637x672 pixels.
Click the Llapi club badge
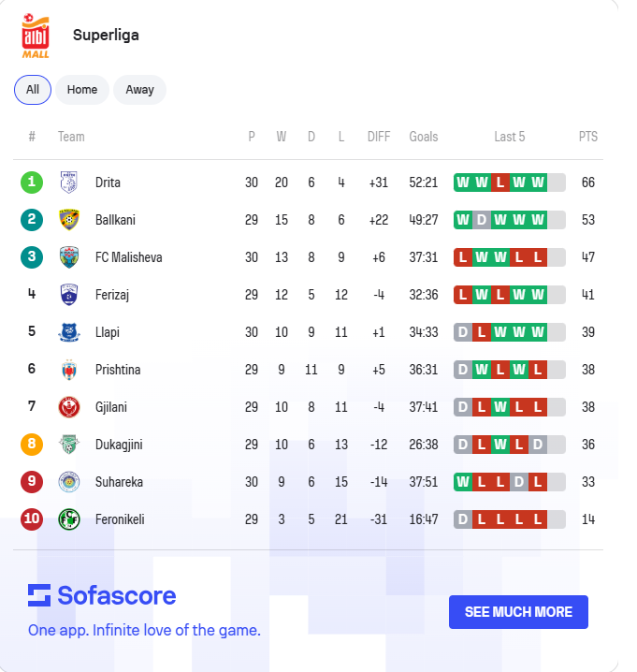68,332
